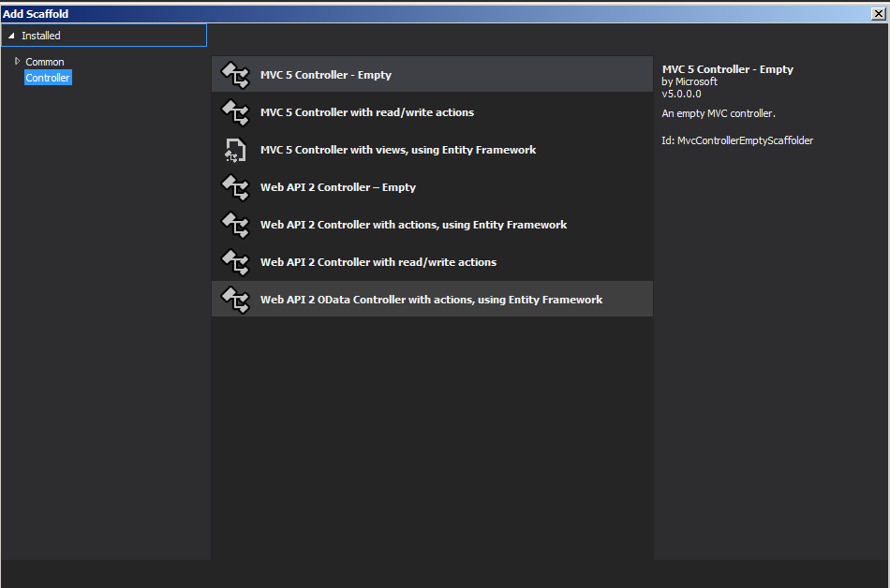Screen dimensions: 890x588
Task: Click the Web API 2 OData Controller icon
Action: (x=234, y=300)
